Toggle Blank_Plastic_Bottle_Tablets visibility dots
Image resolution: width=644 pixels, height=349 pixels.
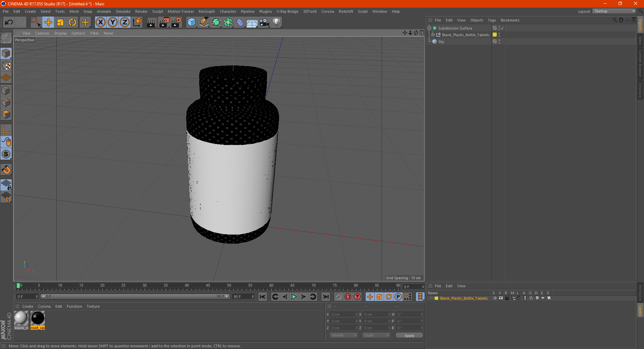499,35
